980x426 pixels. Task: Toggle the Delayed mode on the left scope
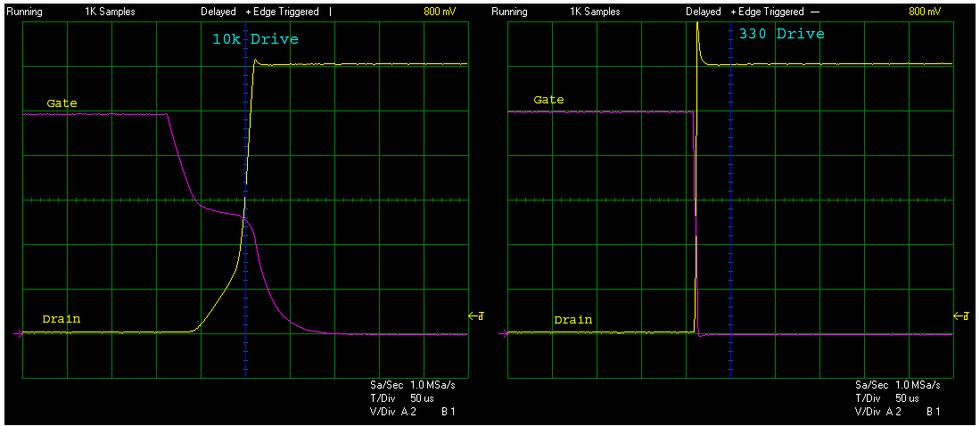coord(218,12)
